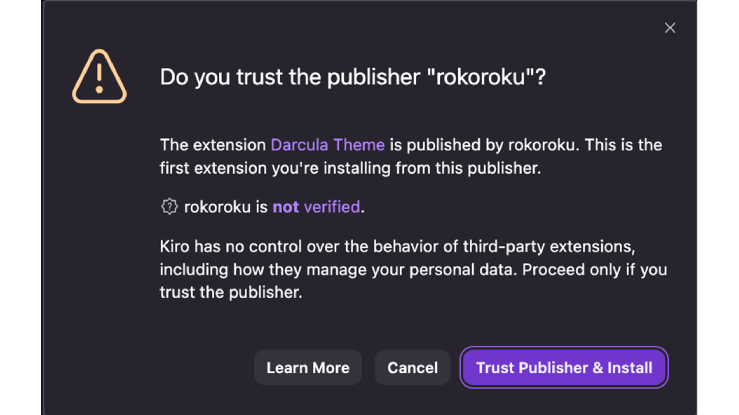Click the dark backdrop right of the dialog
The height and width of the screenshot is (415, 739).
pyautogui.click(x=718, y=200)
